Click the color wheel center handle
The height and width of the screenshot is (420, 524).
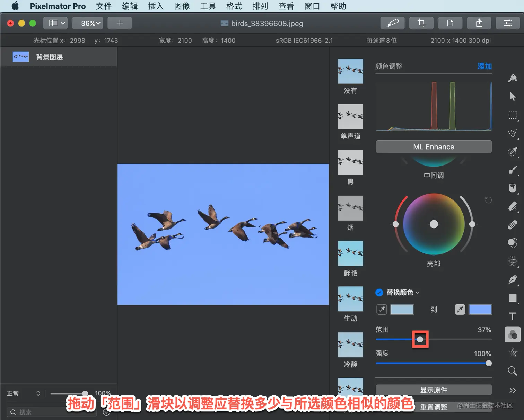[x=434, y=224]
